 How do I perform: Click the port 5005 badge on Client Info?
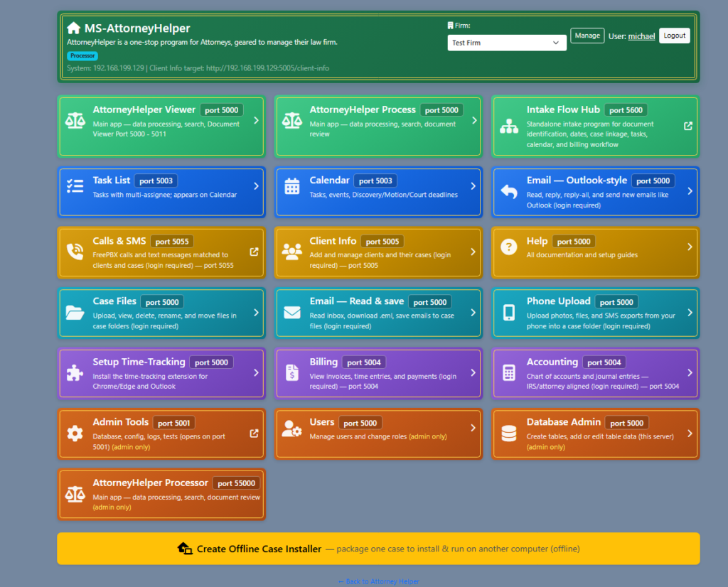382,242
